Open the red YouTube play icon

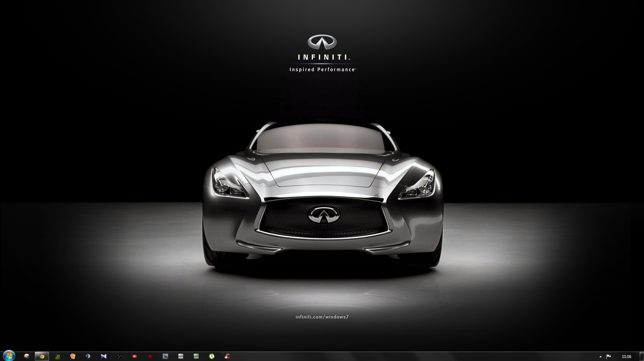pos(135,356)
